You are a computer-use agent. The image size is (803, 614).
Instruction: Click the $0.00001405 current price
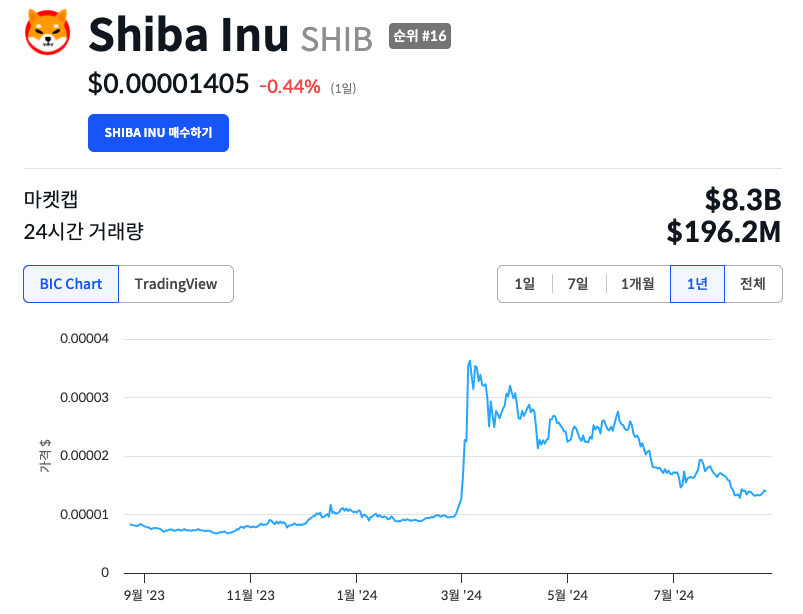click(168, 85)
